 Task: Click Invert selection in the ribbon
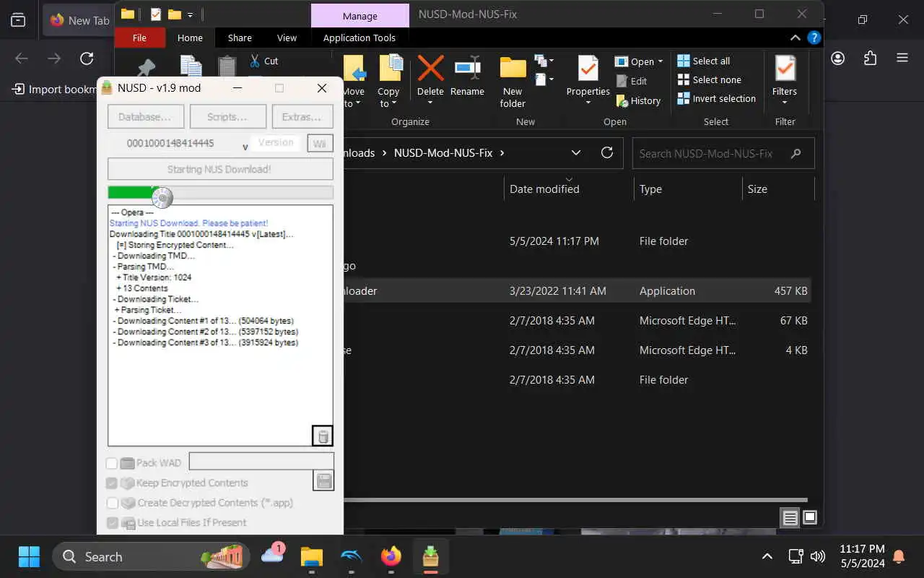(x=717, y=98)
